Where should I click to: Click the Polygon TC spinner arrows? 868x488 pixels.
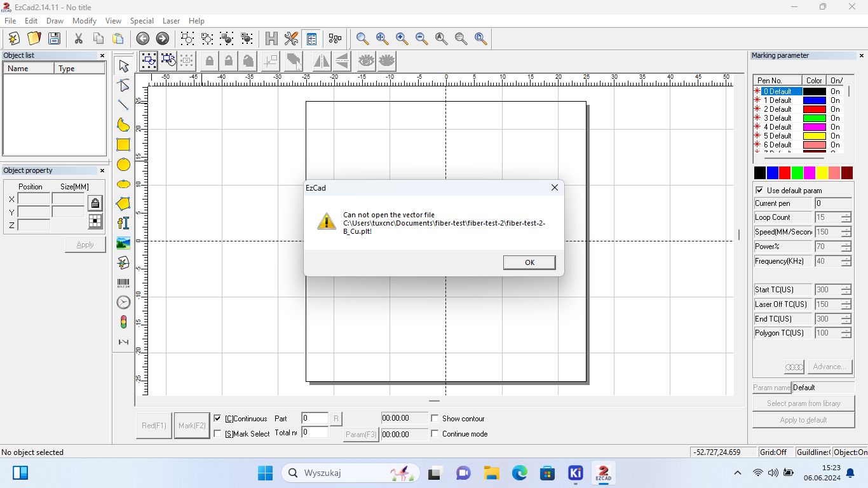(x=846, y=333)
